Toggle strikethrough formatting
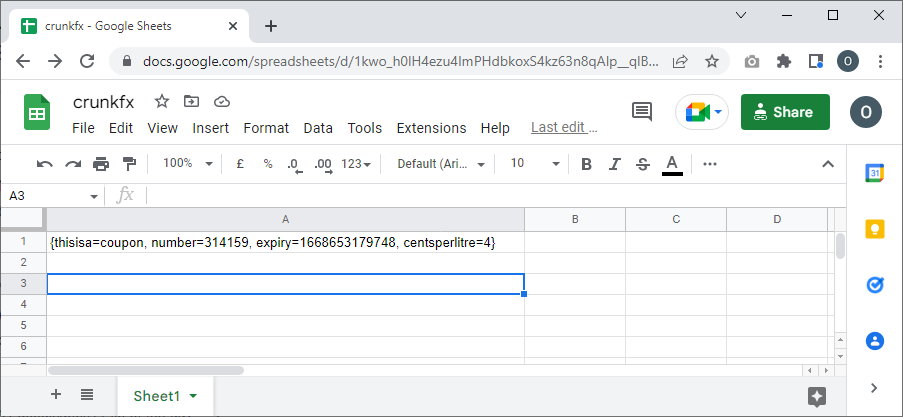The image size is (903, 417). tap(643, 164)
